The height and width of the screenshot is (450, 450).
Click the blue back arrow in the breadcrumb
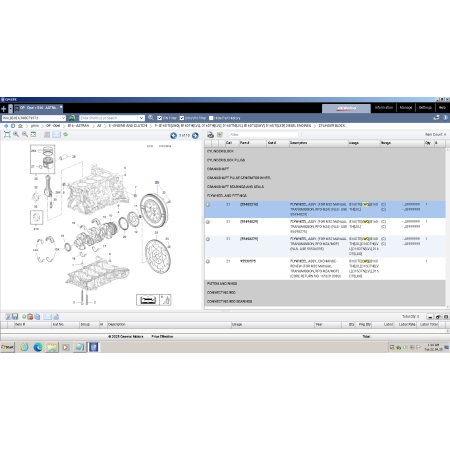[6, 126]
